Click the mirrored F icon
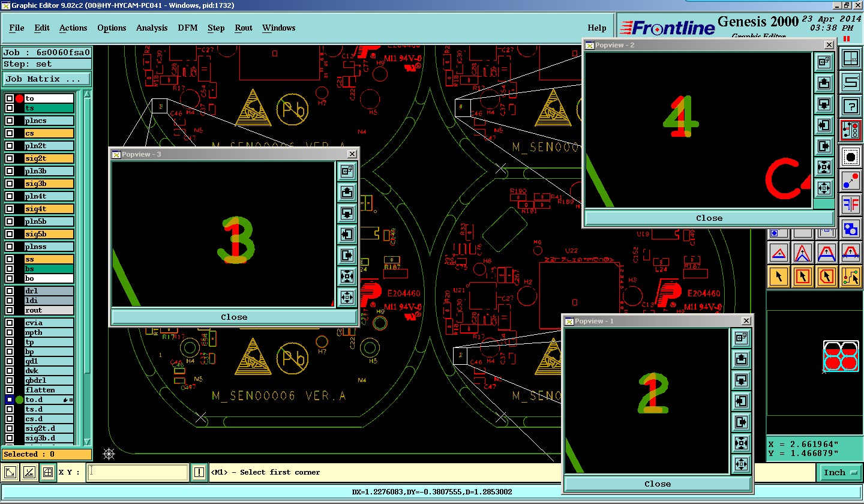Screen dimensions: 864x504 850,205
